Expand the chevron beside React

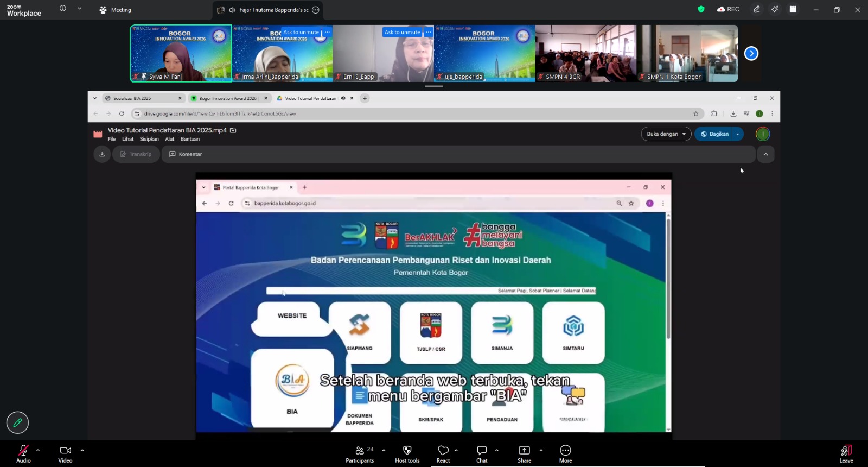456,450
